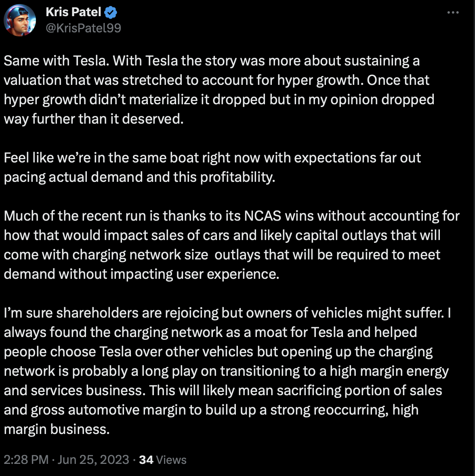Open the three-dot more options menu
475x476 pixels.
point(453,13)
